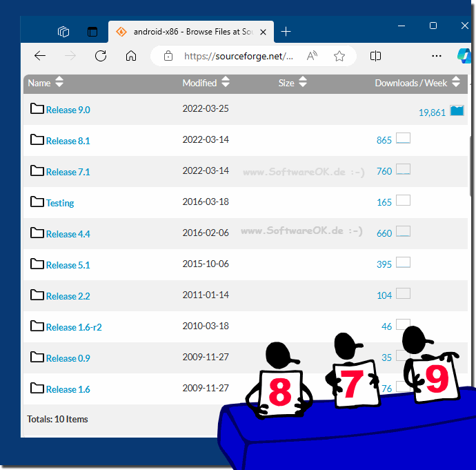Click folder icon for Release 8.1
The height and width of the screenshot is (470, 476).
[x=37, y=139]
